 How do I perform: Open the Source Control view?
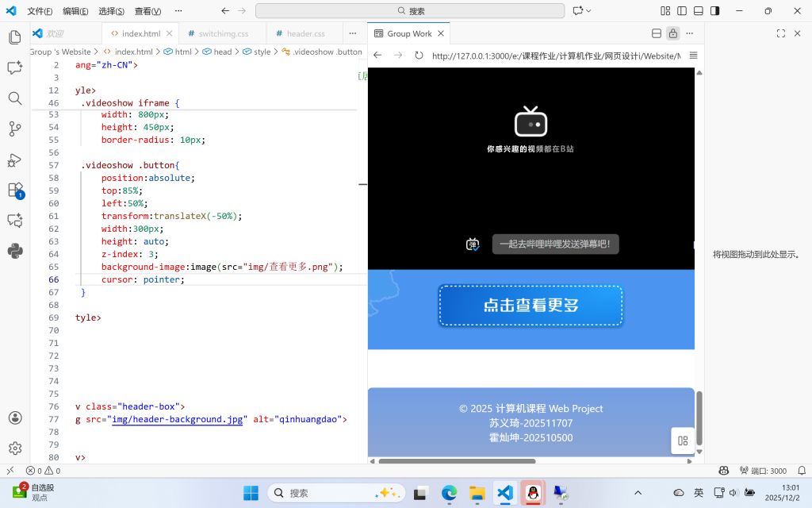(x=14, y=129)
